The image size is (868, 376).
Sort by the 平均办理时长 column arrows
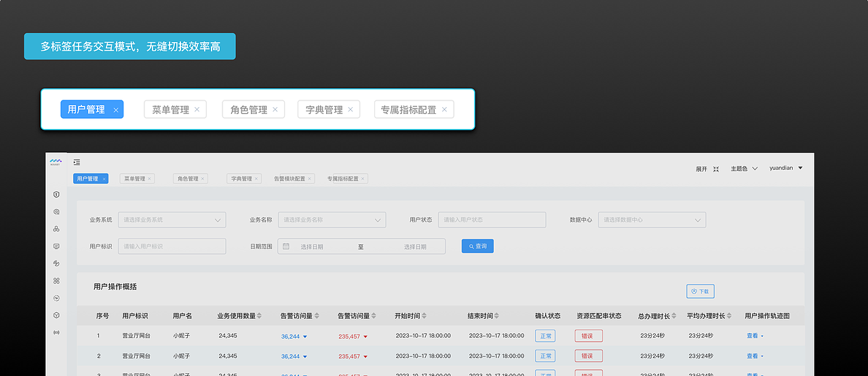pyautogui.click(x=730, y=316)
